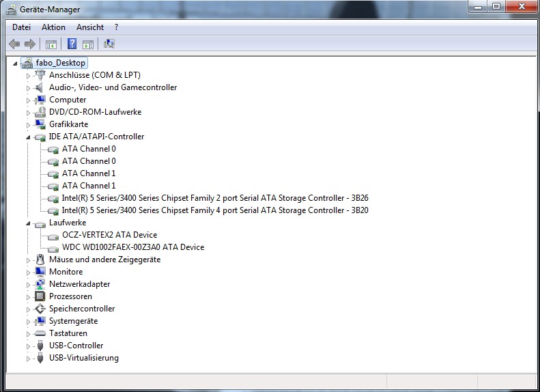Click the Systemgeräte icon
Screen dimensions: 540x392
(x=40, y=321)
